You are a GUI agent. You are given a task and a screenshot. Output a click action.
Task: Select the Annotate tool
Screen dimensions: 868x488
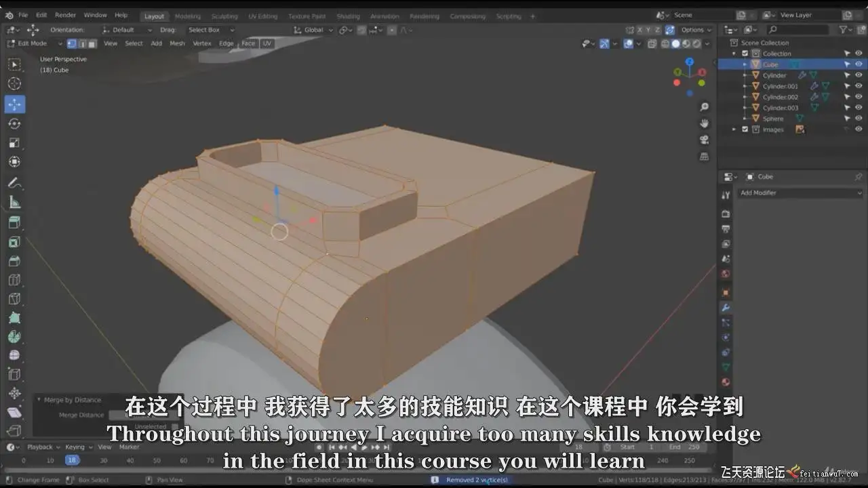(x=14, y=183)
